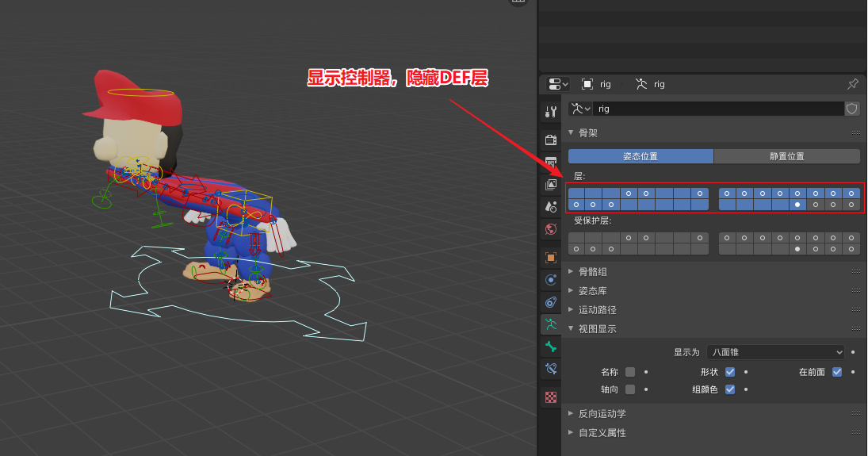Open the Armature object data tab
This screenshot has height=456, width=868.
551,324
